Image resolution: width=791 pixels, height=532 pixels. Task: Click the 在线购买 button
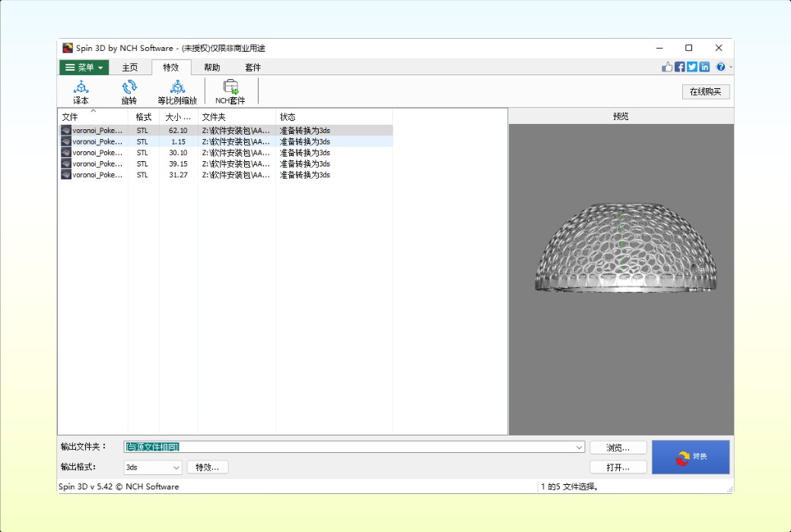[x=706, y=92]
